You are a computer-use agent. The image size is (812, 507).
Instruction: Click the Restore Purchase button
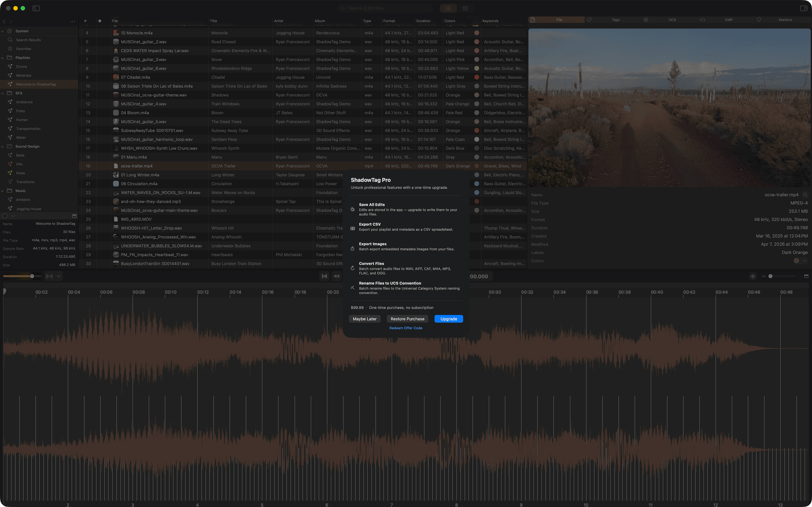[x=407, y=319]
